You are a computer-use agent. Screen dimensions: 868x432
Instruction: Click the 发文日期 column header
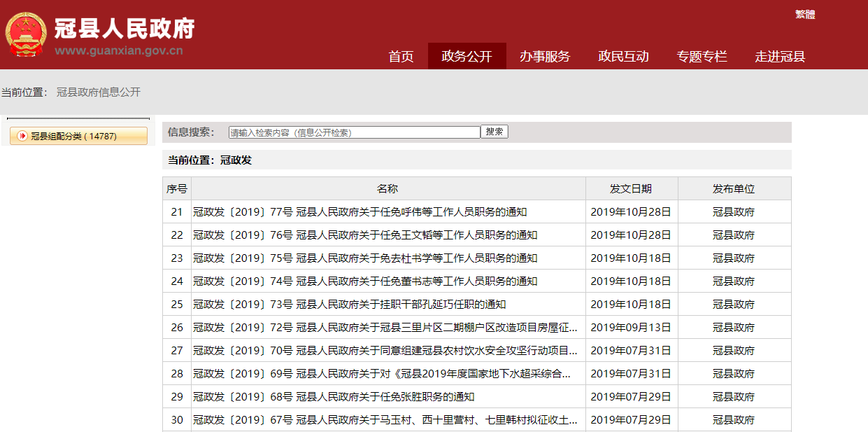coord(631,188)
